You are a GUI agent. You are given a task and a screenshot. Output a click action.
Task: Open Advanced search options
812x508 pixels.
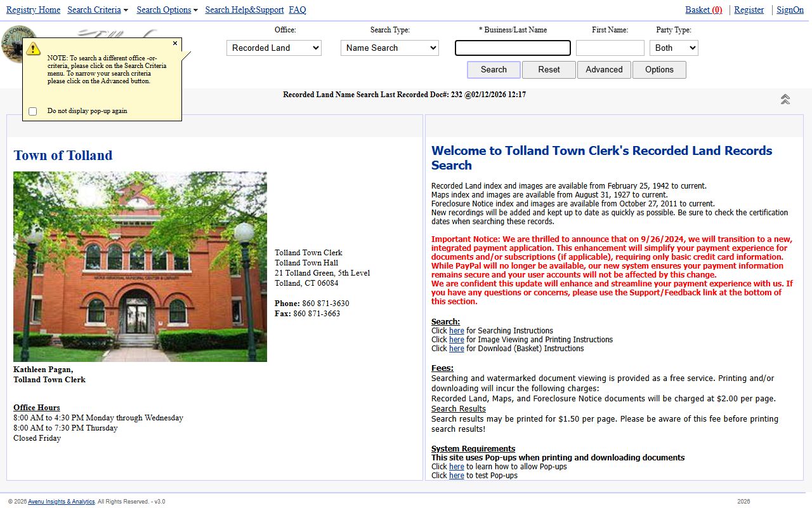(604, 70)
